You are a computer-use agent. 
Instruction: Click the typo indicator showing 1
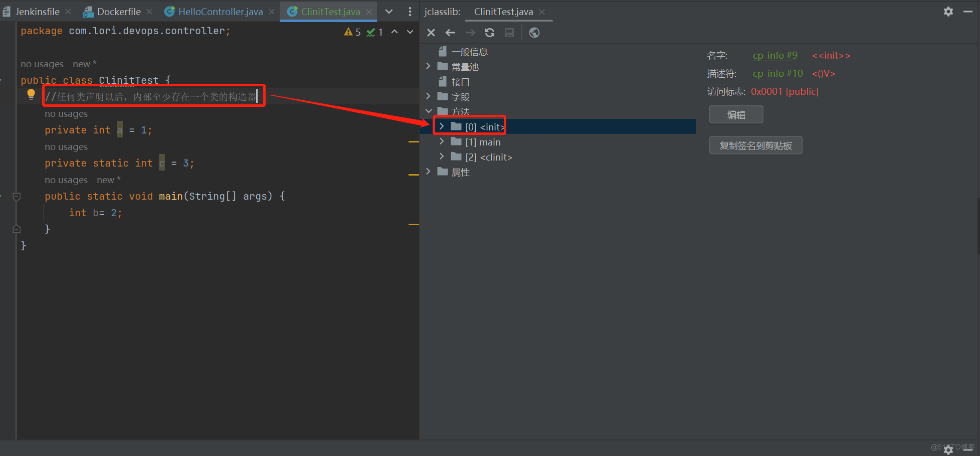click(375, 32)
